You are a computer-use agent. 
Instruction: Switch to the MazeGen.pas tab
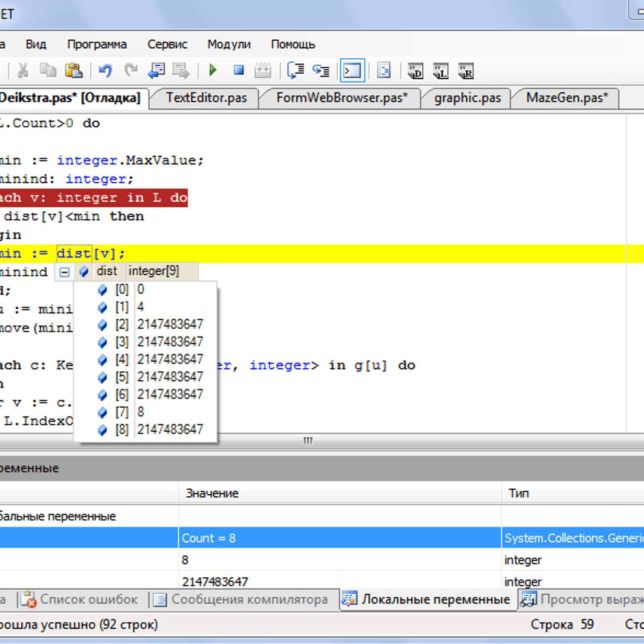coord(568,98)
